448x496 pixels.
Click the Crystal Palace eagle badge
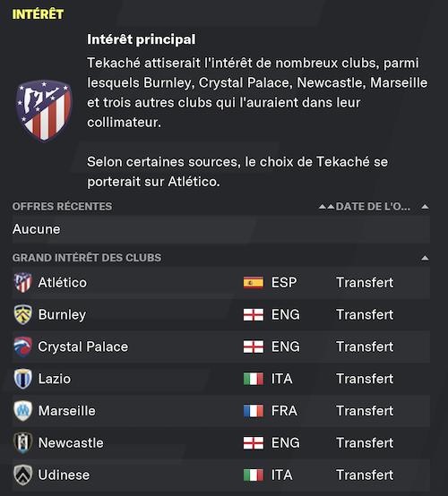22,346
